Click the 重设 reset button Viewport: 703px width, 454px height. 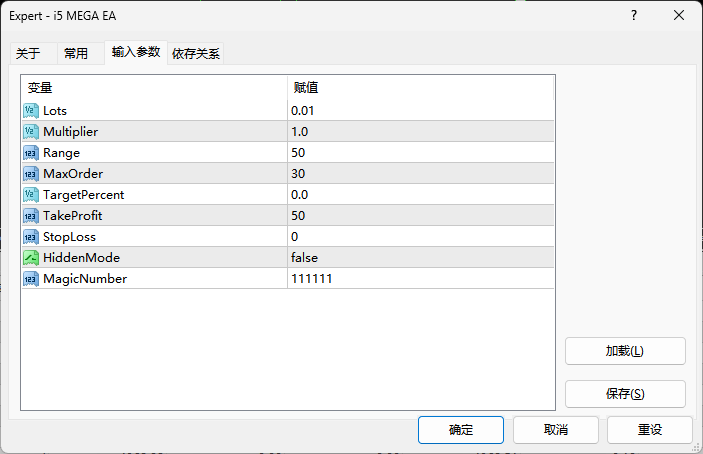pos(650,430)
